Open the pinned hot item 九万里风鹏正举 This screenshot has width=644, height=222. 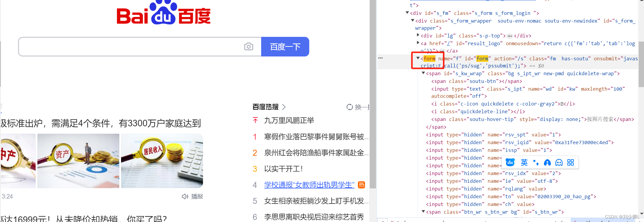click(x=289, y=120)
